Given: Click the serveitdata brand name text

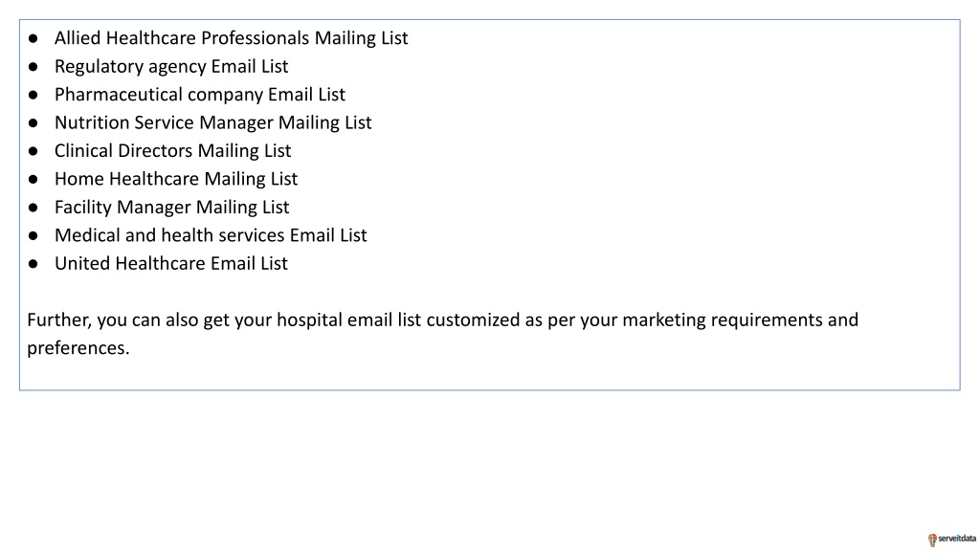Looking at the screenshot, I should tap(957, 539).
